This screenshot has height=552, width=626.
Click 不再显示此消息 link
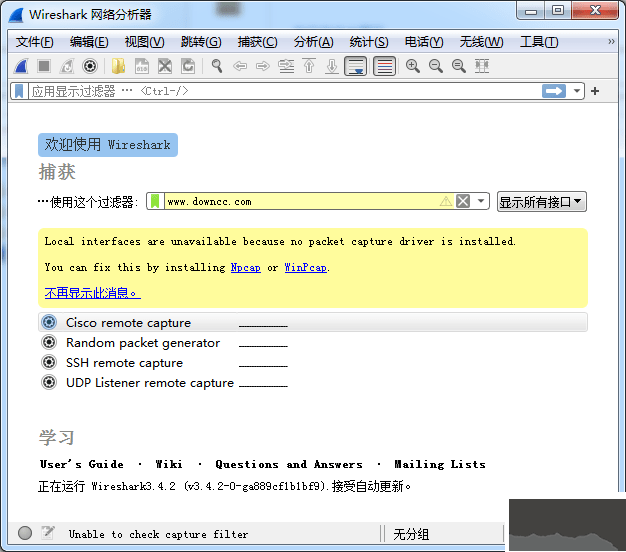pos(92,293)
